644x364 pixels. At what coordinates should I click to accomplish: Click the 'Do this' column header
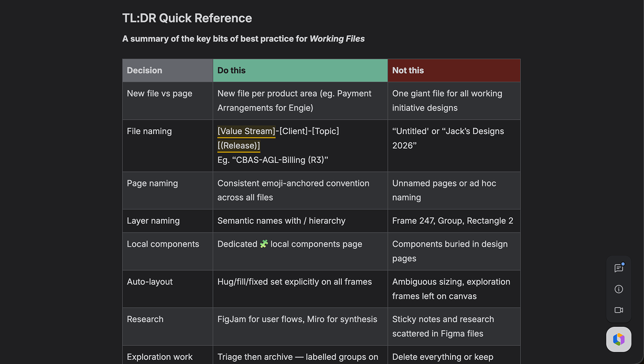[300, 70]
